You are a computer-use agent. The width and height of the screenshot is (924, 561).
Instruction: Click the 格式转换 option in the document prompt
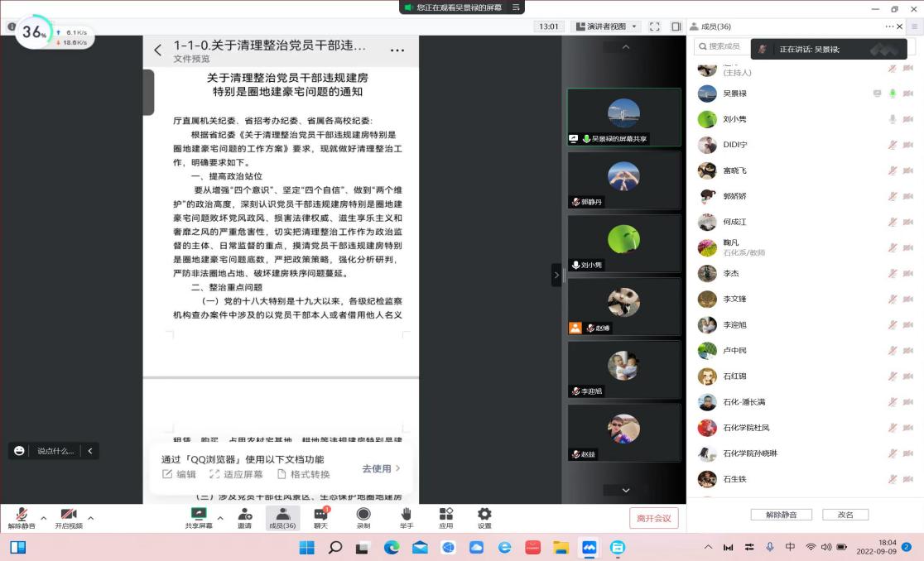tap(304, 474)
